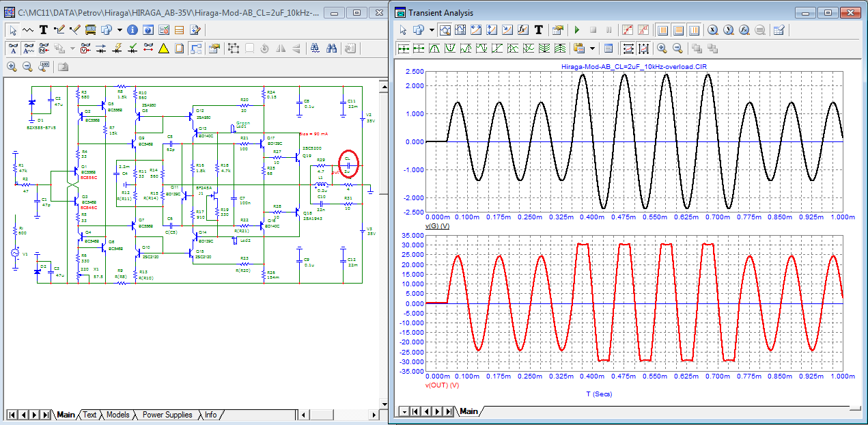Image resolution: width=868 pixels, height=425 pixels.
Task: Toggle node numbers display icon
Action: click(x=43, y=49)
